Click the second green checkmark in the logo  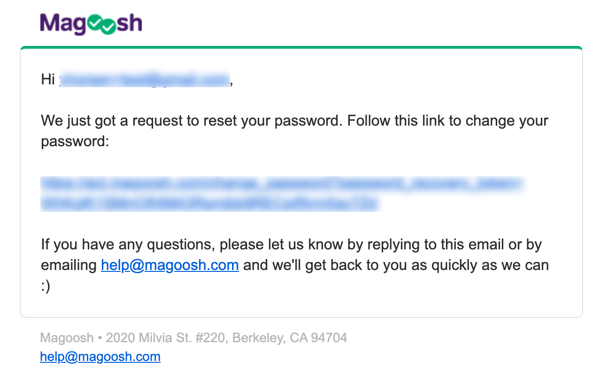tap(108, 27)
